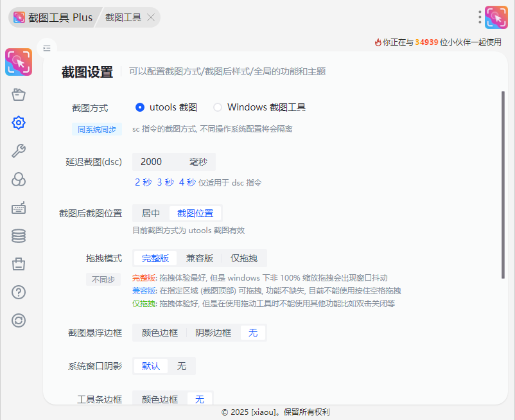The height and width of the screenshot is (420, 515).
Task: Switch to the 截图工具 Plus tab
Action: [53, 17]
